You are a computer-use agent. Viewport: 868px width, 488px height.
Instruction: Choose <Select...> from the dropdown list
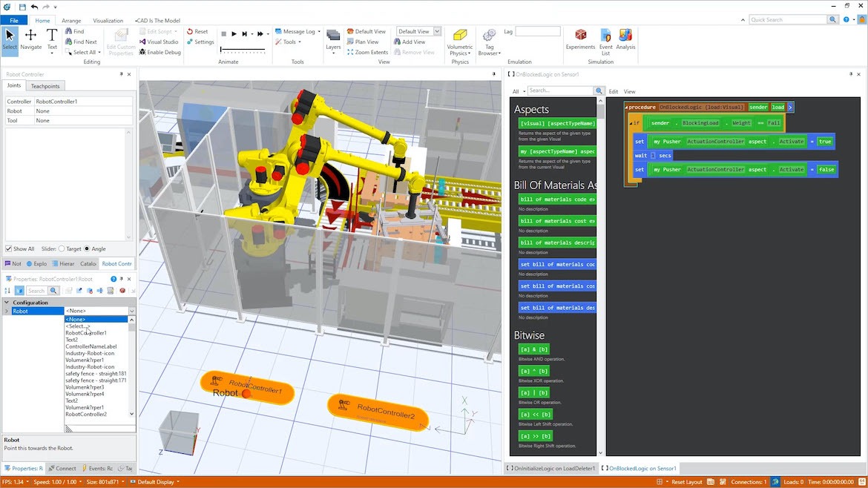[77, 326]
